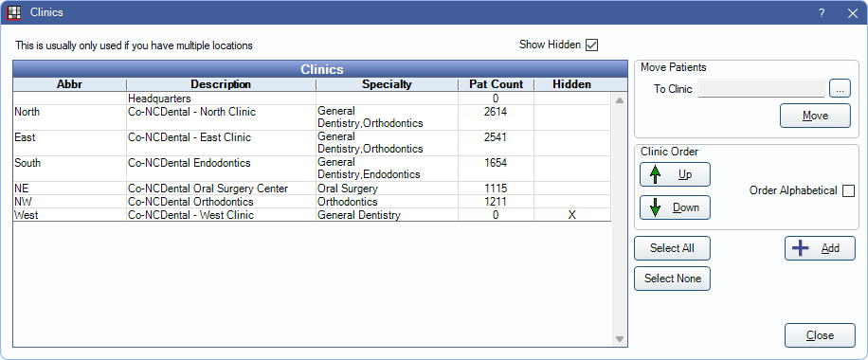Uncheck the Show Hidden checkbox

(591, 45)
